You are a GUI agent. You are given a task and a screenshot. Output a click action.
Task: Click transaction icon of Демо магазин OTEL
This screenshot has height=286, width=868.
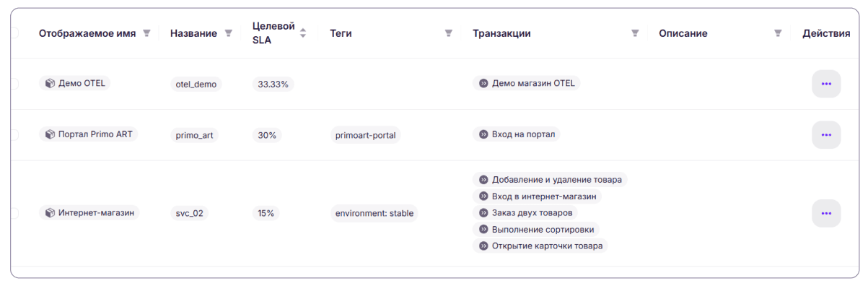click(x=483, y=83)
